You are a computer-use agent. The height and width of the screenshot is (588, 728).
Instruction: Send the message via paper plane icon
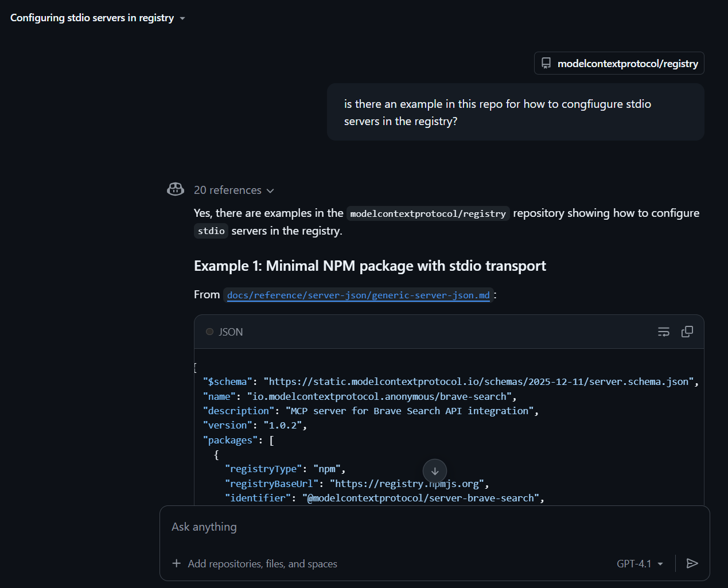[x=692, y=563]
